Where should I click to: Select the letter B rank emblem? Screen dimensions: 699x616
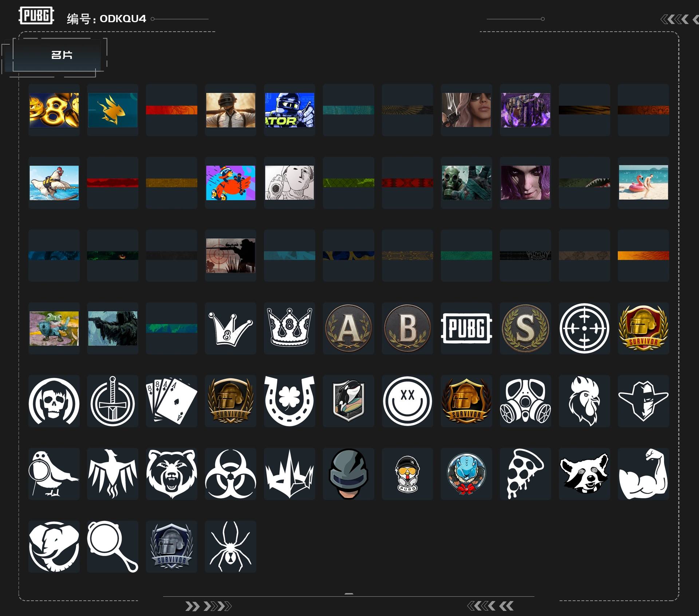[x=407, y=328]
